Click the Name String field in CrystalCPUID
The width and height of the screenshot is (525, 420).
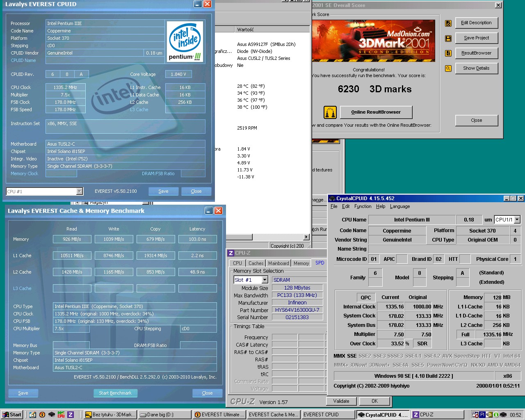[445, 249]
